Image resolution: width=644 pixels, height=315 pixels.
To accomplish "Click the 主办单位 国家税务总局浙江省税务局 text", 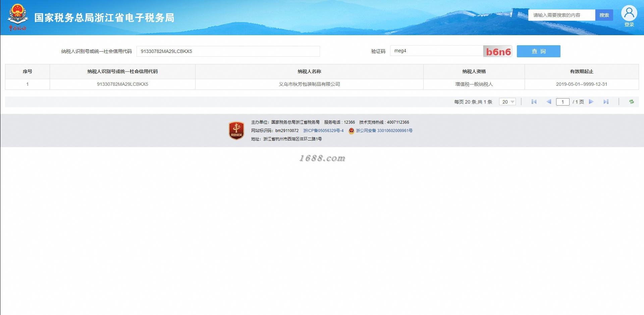I will click(285, 122).
